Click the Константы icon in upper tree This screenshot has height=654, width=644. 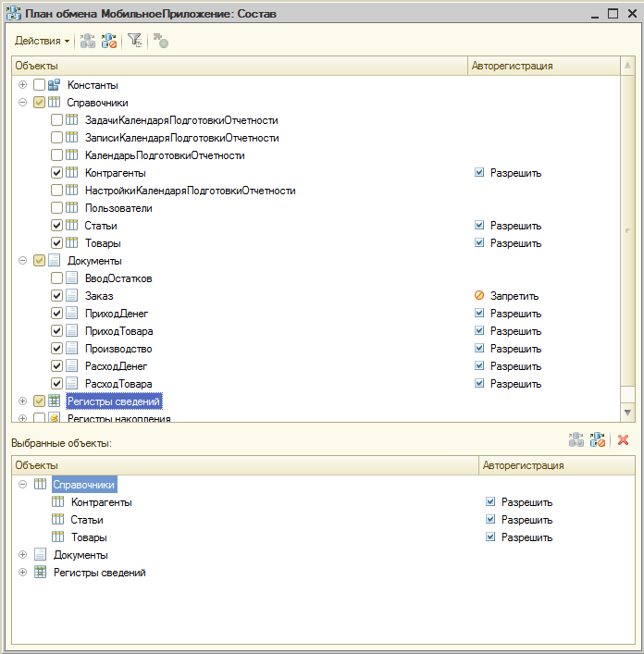coord(55,85)
